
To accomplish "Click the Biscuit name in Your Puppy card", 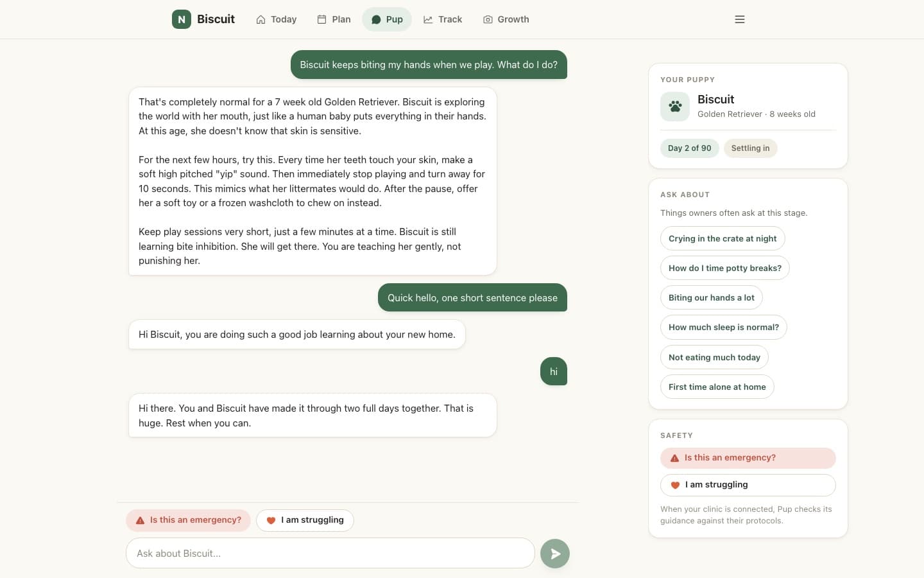I will coord(716,100).
